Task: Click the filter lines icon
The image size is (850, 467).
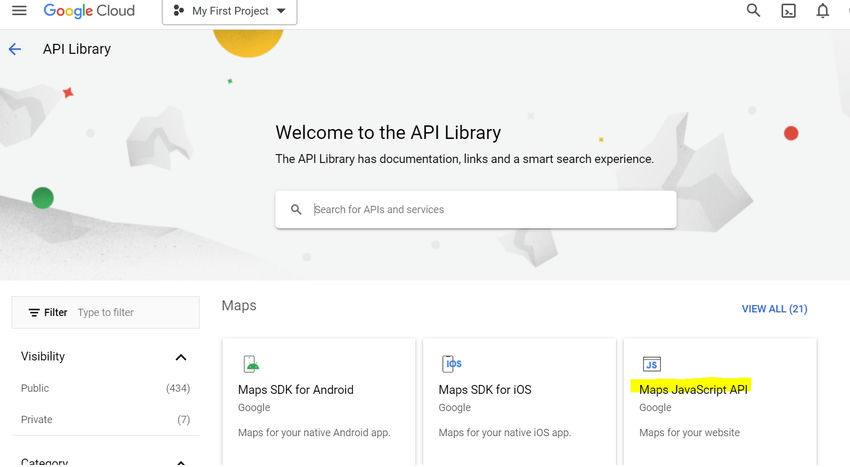Action: (34, 312)
